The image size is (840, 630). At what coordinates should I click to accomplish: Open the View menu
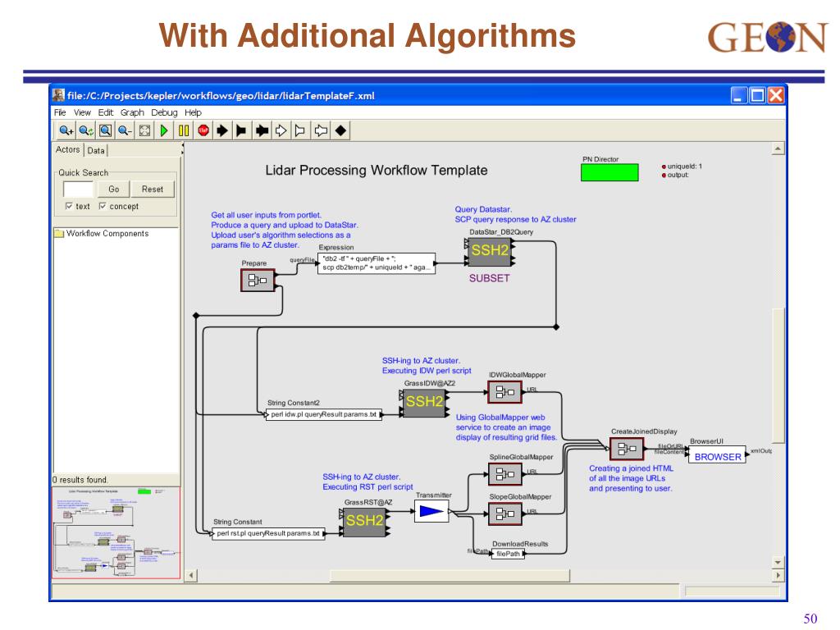82,112
